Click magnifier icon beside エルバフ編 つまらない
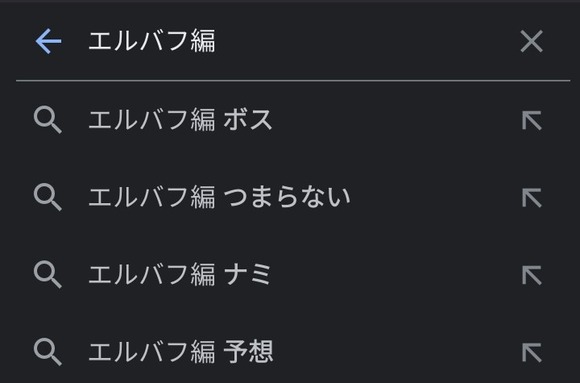This screenshot has width=580, height=383. 48,197
